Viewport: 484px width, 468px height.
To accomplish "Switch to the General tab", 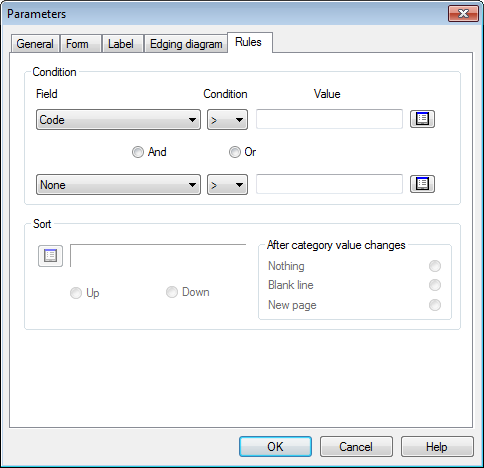I will 35,44.
